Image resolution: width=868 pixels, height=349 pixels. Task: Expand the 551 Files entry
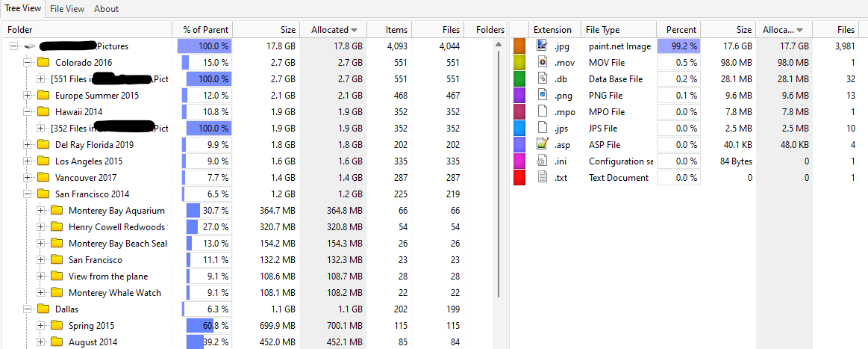[x=40, y=79]
